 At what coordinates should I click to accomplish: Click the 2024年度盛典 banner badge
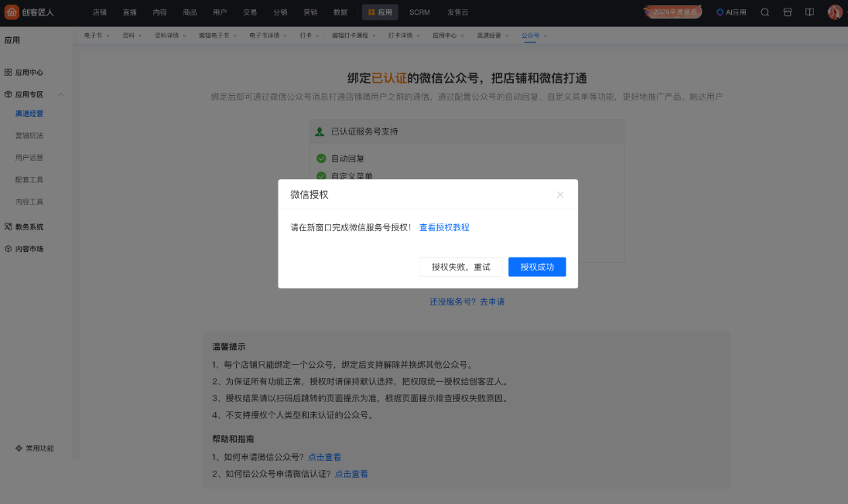coord(673,12)
